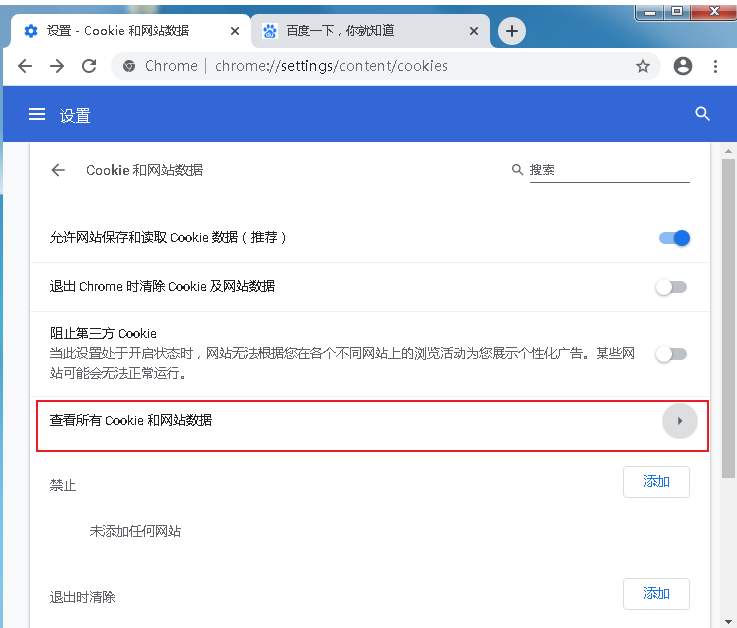Click the 搜索 search input field
Image resolution: width=737 pixels, height=628 pixels.
pos(608,170)
